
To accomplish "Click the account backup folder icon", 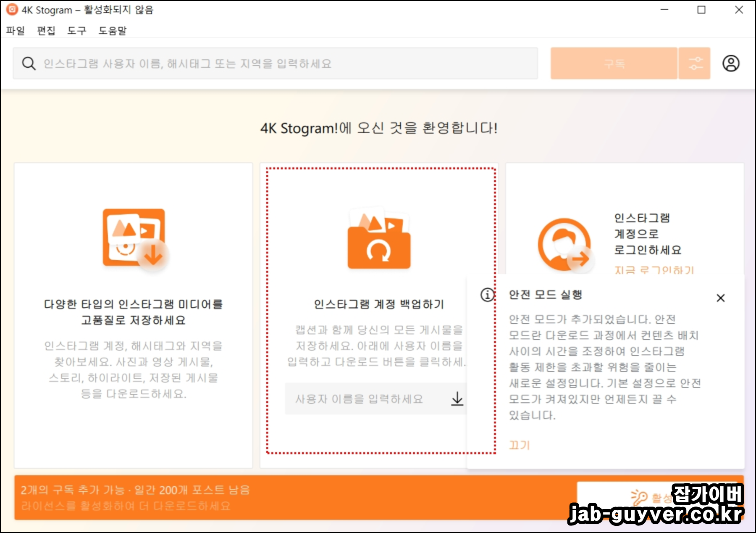I will click(x=379, y=238).
